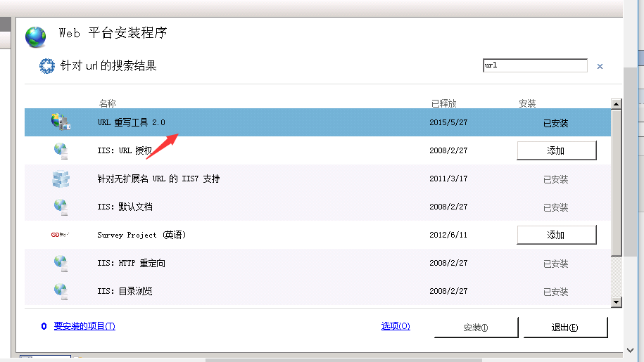Focus the url search input field
Viewport: 644px width, 362px height.
[535, 65]
